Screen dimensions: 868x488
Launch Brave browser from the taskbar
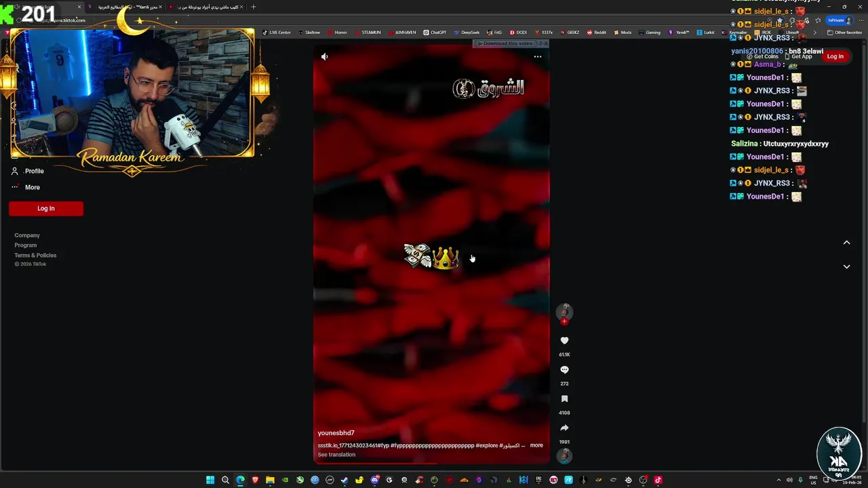[255, 480]
